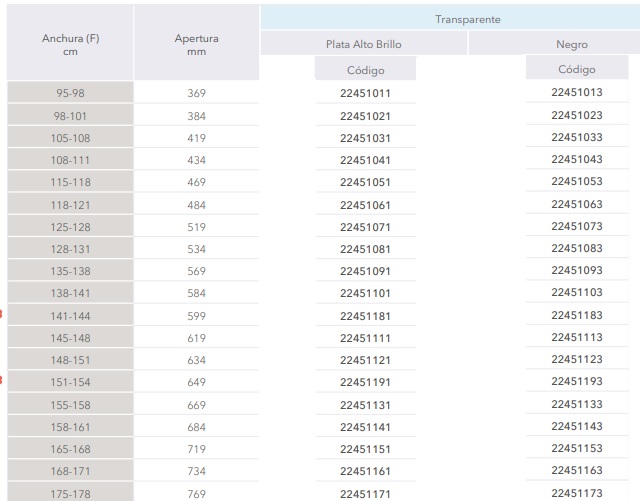This screenshot has height=501, width=640.
Task: Click code 22451183
Action: coord(577,314)
